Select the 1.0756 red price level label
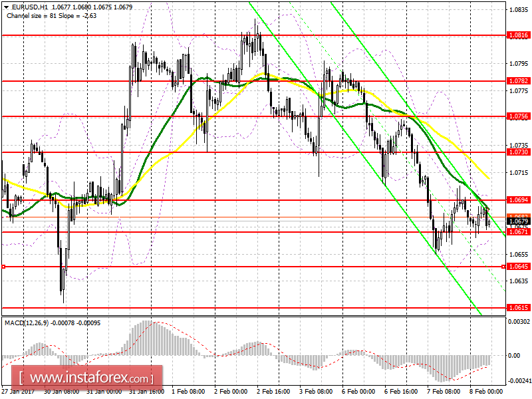The height and width of the screenshot is (399, 532). click(519, 116)
